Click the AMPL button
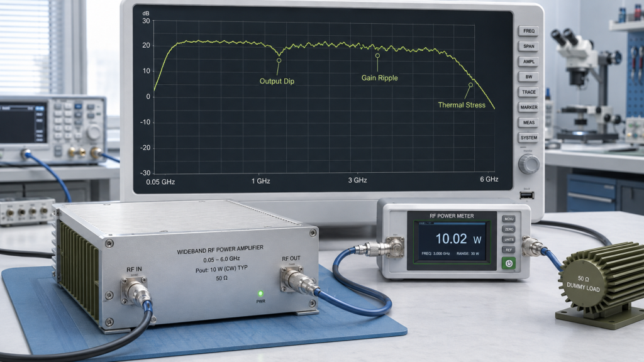 (528, 62)
